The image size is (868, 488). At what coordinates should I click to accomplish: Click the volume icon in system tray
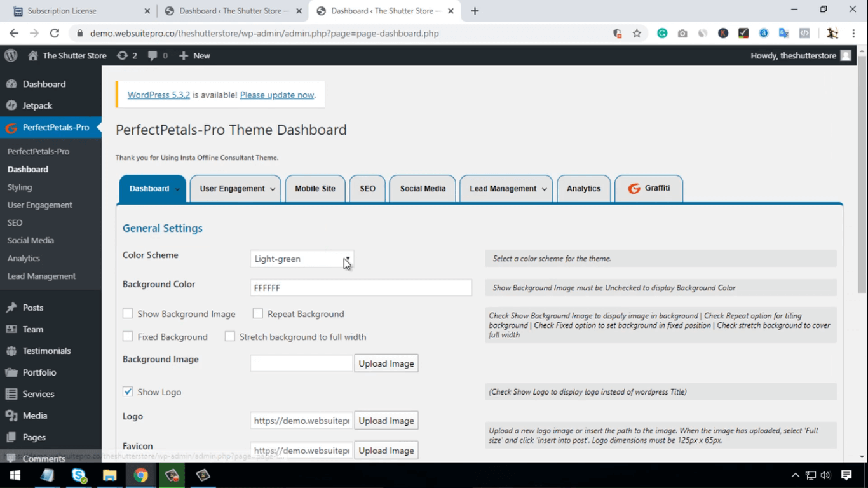[x=825, y=475]
